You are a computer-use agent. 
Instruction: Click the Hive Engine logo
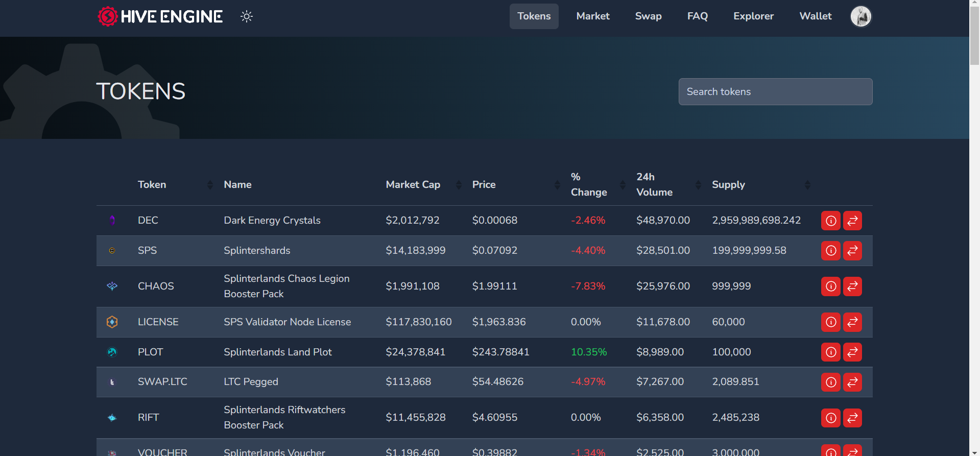[160, 16]
